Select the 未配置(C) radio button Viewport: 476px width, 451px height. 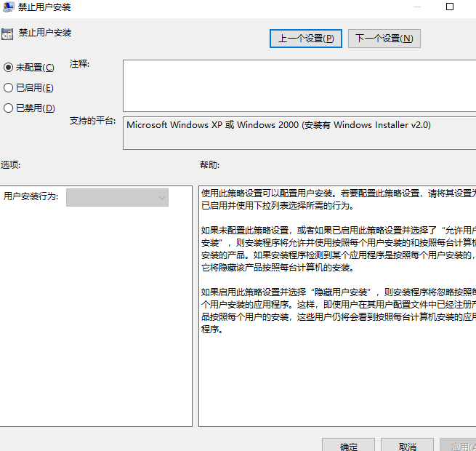[x=9, y=68]
